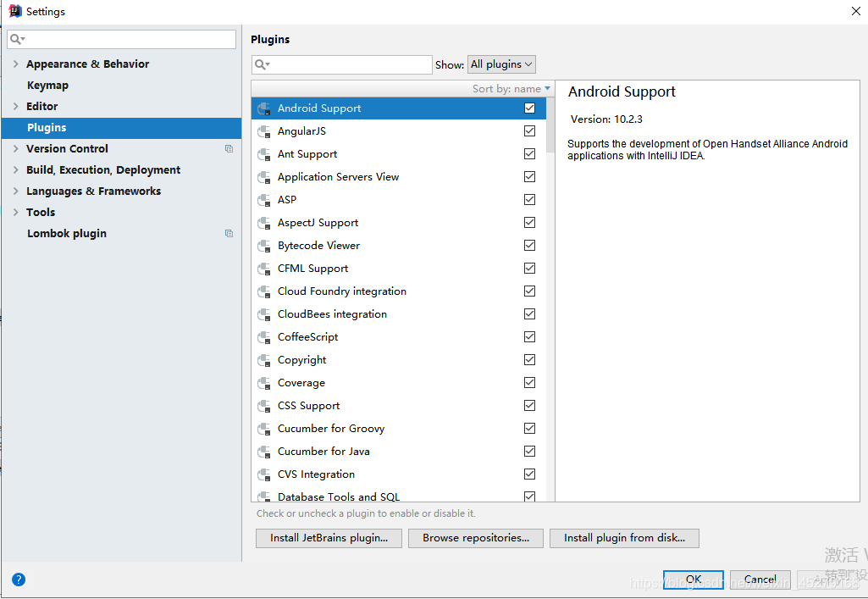Screen dimensions: 868x599
Task: Select the Coverage plugin row
Action: coord(399,383)
